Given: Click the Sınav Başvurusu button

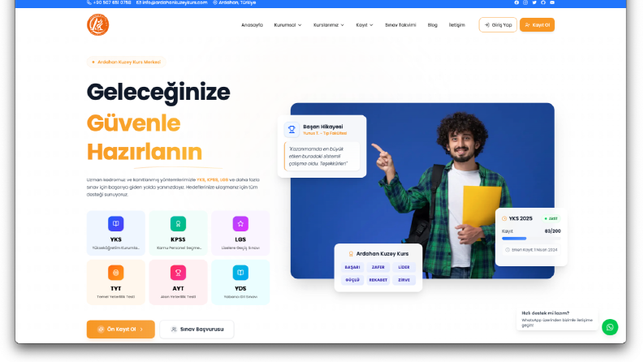Looking at the screenshot, I should pos(197,330).
